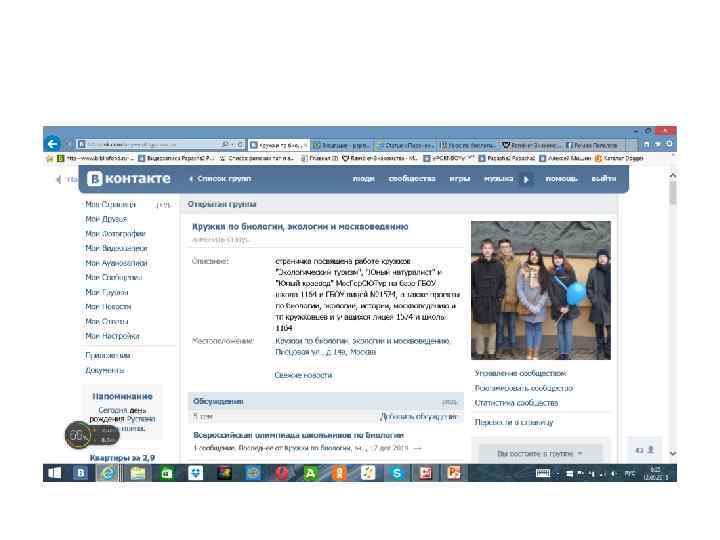
Task: Open the browser settings gear icon
Action: pyautogui.click(x=669, y=144)
